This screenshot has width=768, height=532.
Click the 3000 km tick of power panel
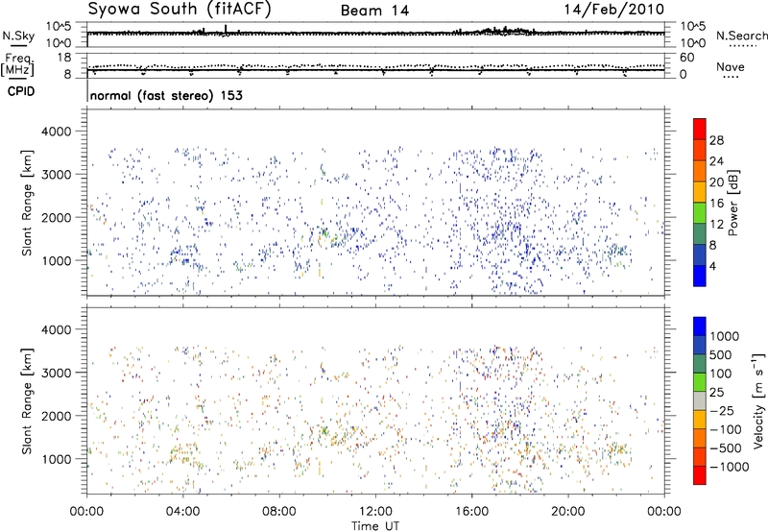click(57, 175)
